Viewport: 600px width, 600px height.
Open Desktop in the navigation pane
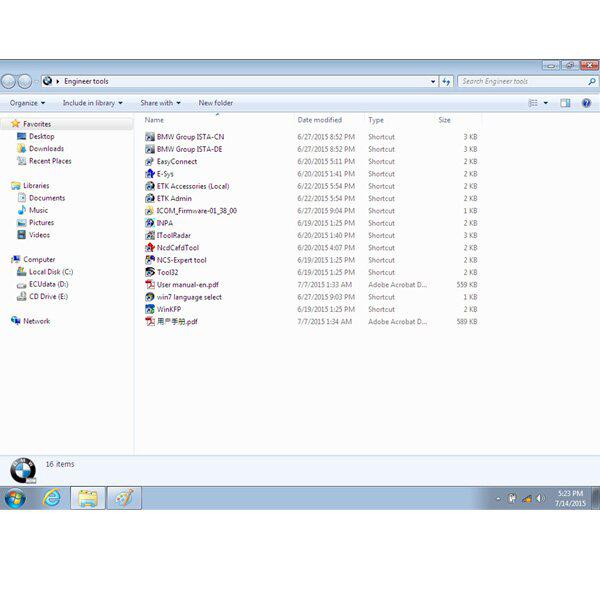click(x=41, y=136)
